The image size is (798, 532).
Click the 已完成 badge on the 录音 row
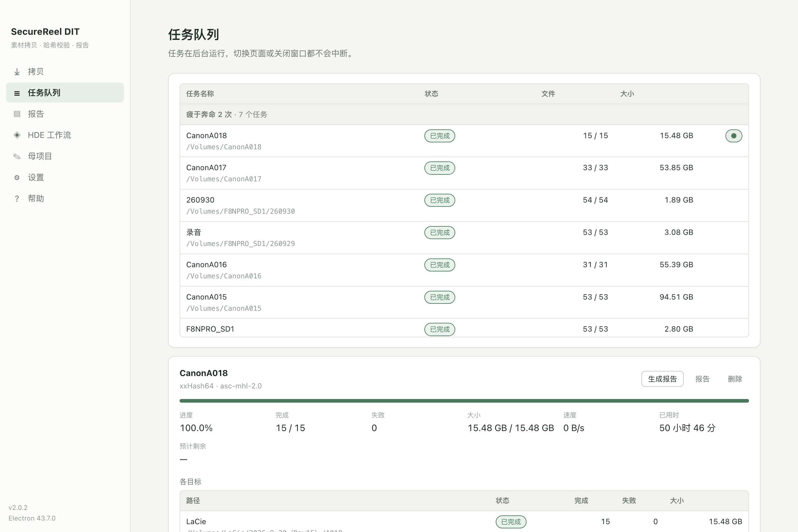click(440, 233)
